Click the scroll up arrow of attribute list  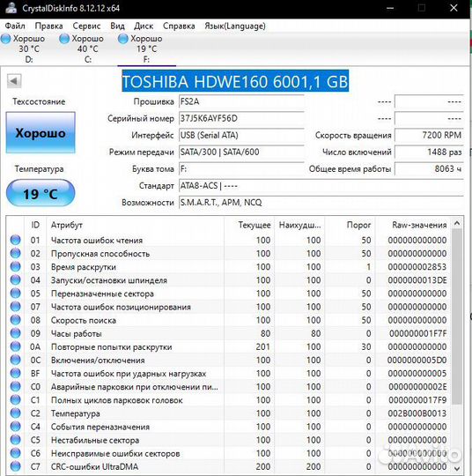(x=457, y=223)
